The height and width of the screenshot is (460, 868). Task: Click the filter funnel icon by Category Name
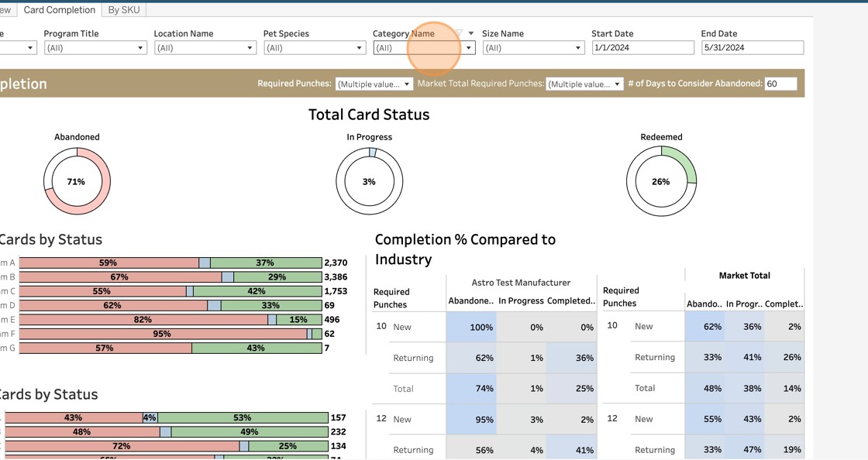click(x=459, y=33)
